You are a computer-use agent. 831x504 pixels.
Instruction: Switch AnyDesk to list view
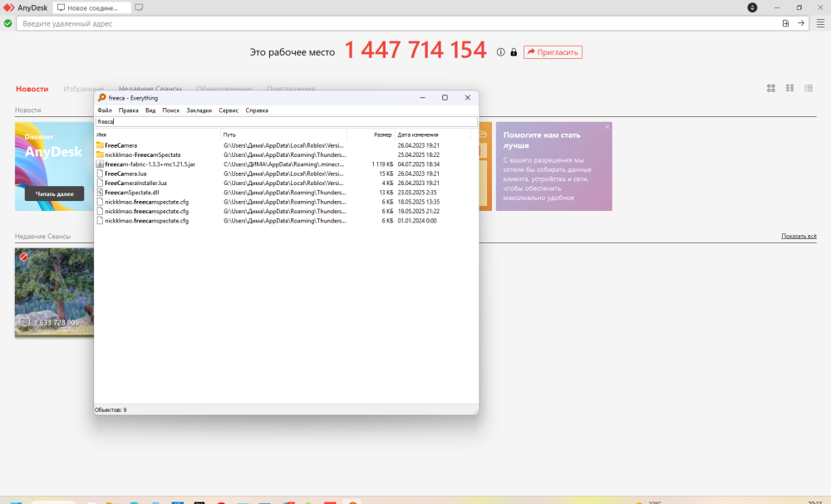tap(809, 88)
